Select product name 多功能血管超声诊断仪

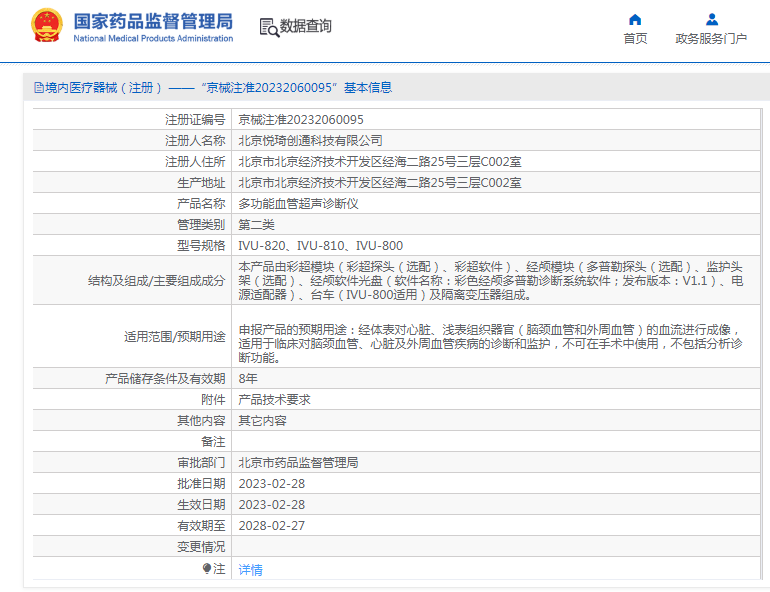coord(298,204)
